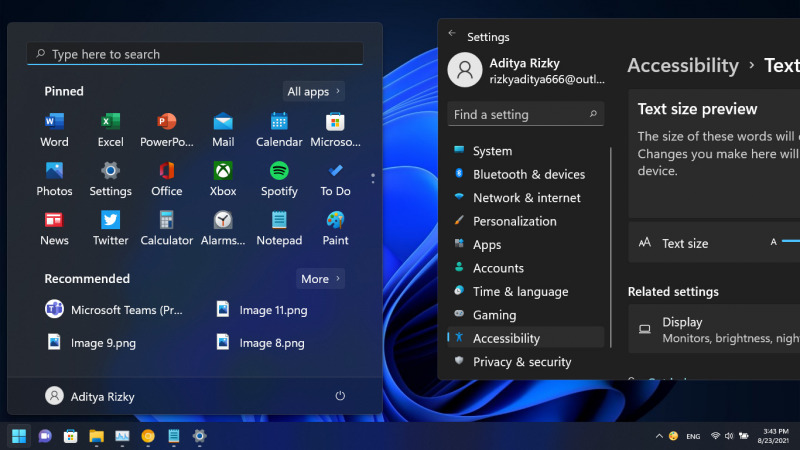Select Gaming in Settings sidebar
This screenshot has height=450, width=800.
[526, 315]
